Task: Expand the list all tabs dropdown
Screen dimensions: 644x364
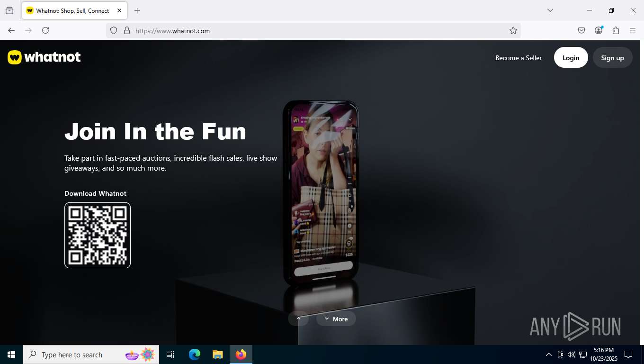Action: pos(550,10)
